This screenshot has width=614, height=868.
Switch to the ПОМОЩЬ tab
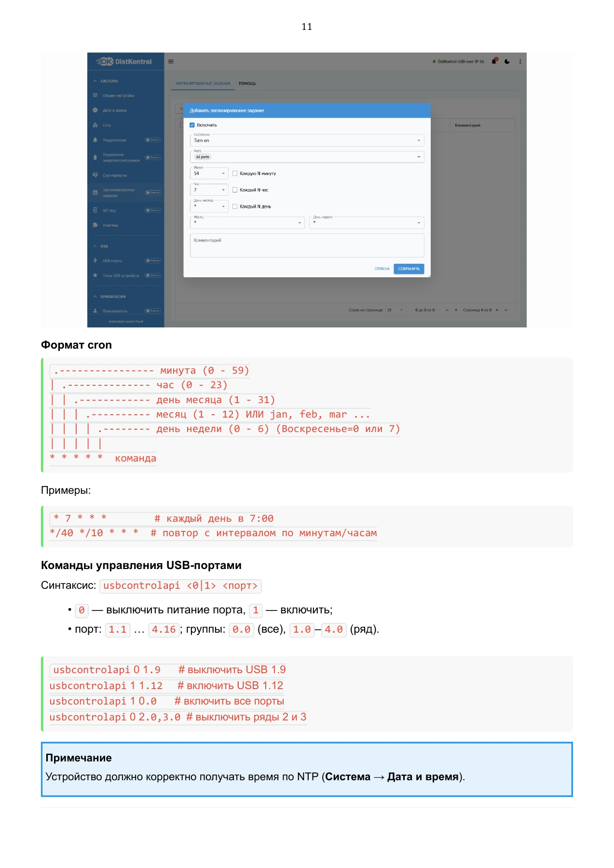click(247, 83)
